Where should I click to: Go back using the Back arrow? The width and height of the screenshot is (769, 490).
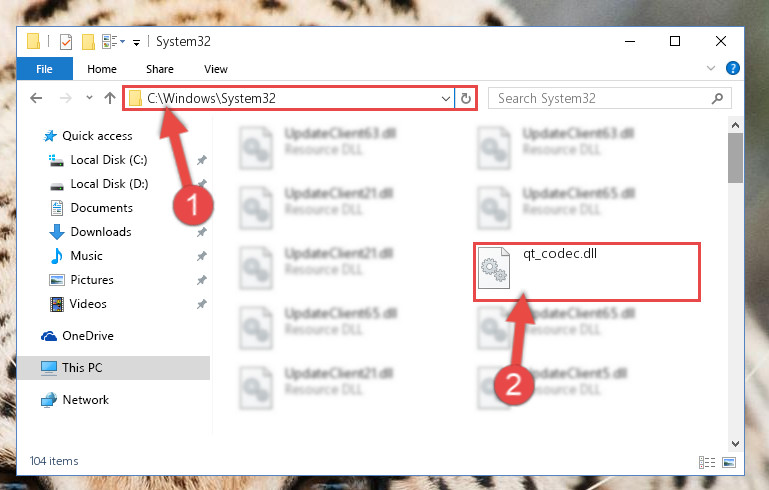pyautogui.click(x=36, y=98)
